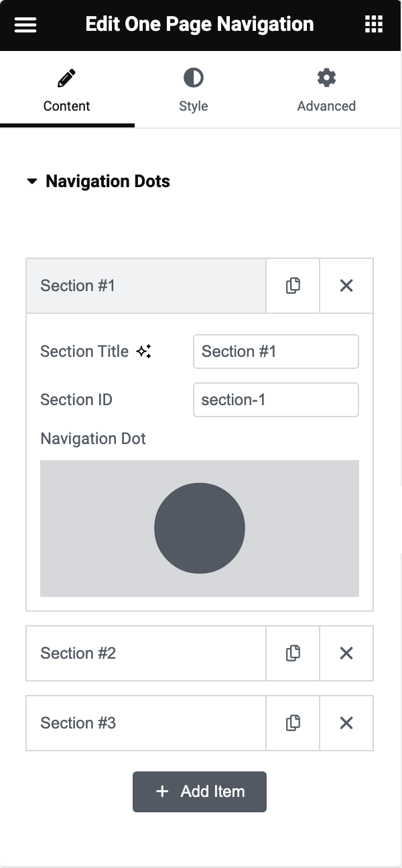Remove Section #3 with its X icon
The width and height of the screenshot is (402, 868).
pos(346,722)
